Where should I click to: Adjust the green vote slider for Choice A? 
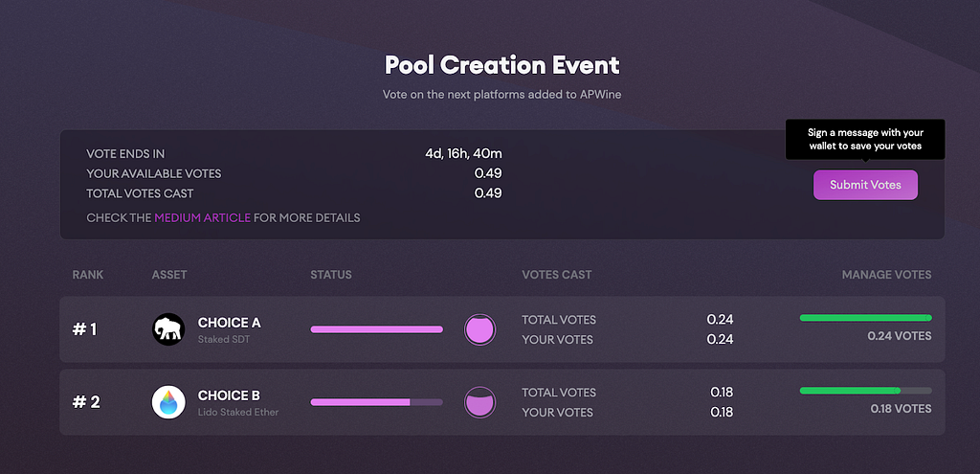click(865, 318)
